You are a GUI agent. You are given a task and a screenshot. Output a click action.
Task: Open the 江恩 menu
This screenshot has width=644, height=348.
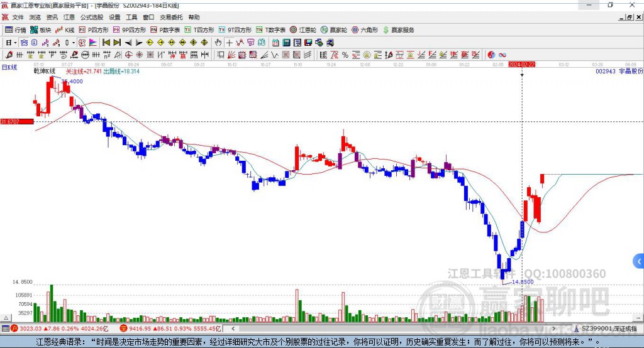[69, 17]
